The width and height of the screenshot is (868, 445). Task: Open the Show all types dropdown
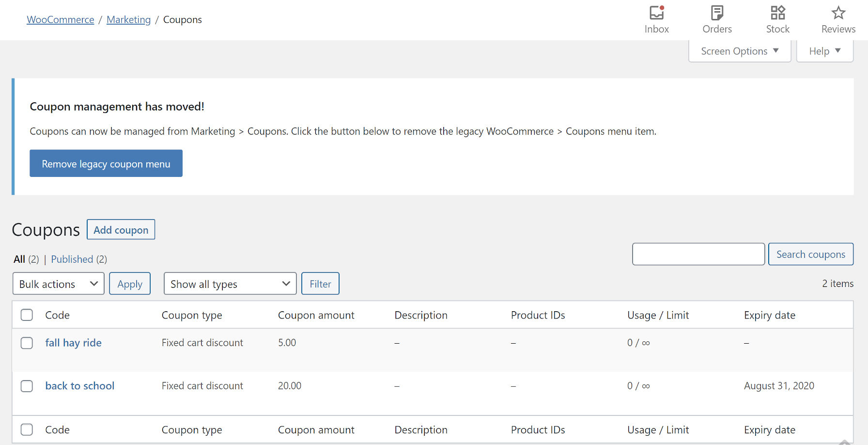(x=230, y=284)
